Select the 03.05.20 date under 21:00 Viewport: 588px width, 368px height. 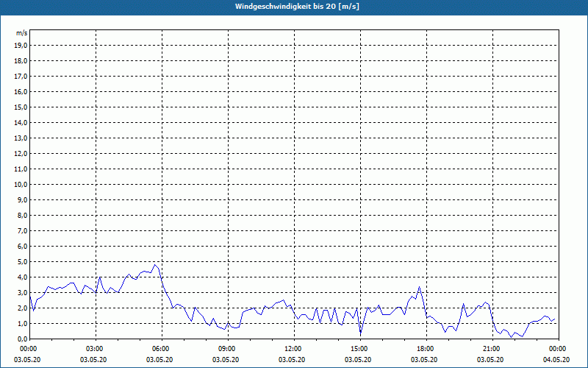(x=490, y=360)
